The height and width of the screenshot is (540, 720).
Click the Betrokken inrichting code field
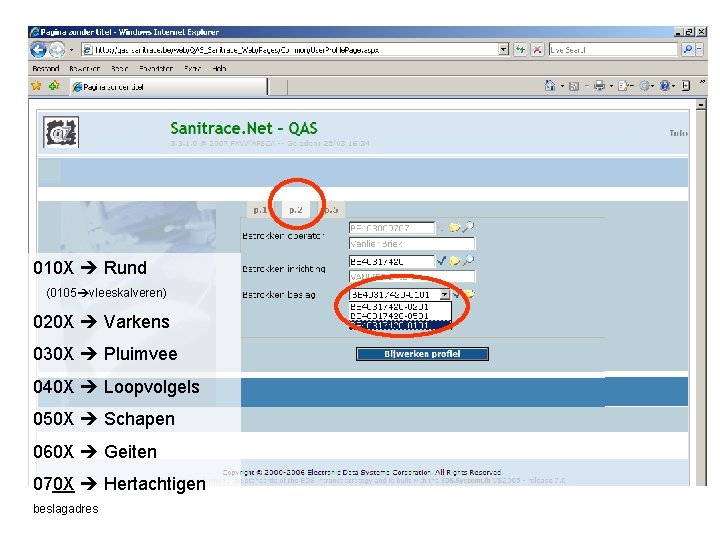(x=392, y=261)
